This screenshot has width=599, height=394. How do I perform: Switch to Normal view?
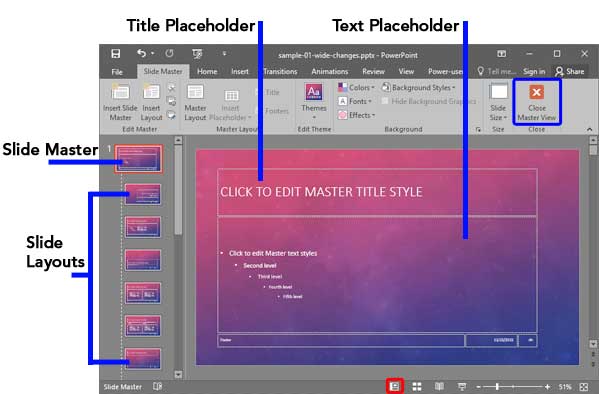(395, 386)
